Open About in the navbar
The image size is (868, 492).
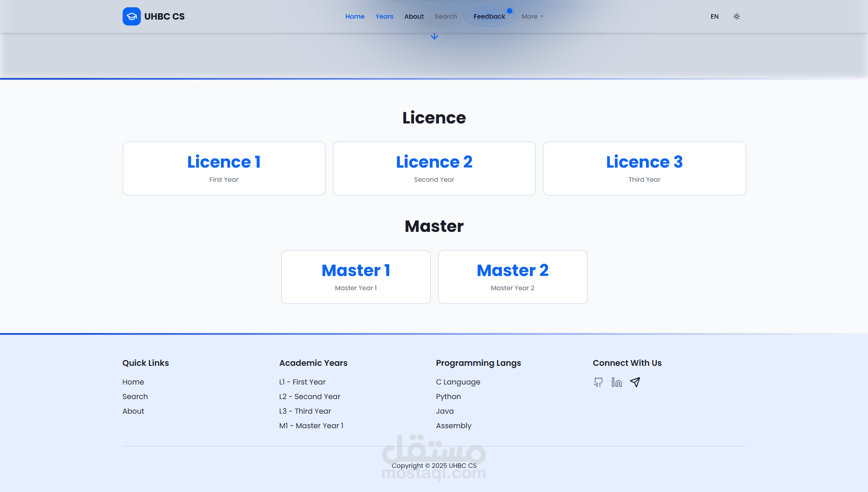(x=414, y=16)
